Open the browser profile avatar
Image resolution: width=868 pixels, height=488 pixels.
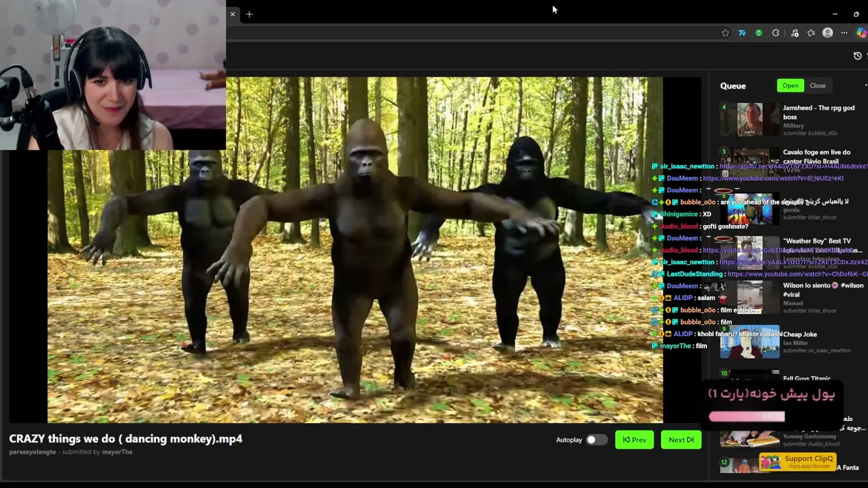(x=827, y=33)
